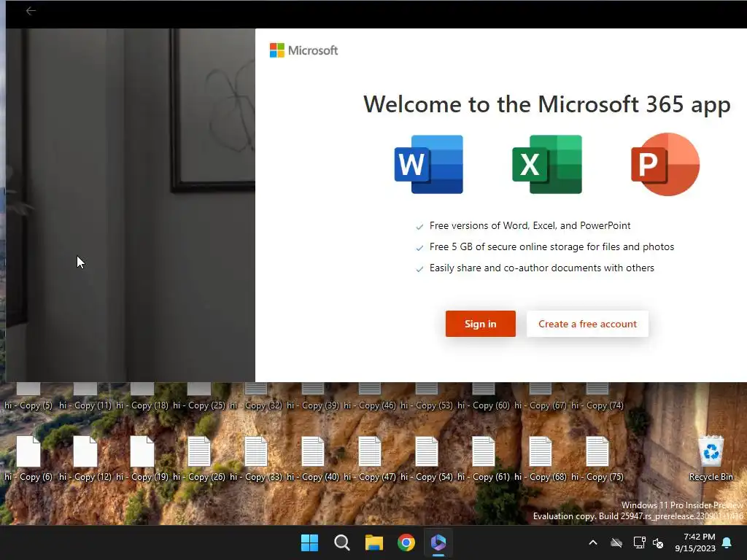Click the label hi - Copy (74)
This screenshot has width=747, height=560.
point(597,405)
